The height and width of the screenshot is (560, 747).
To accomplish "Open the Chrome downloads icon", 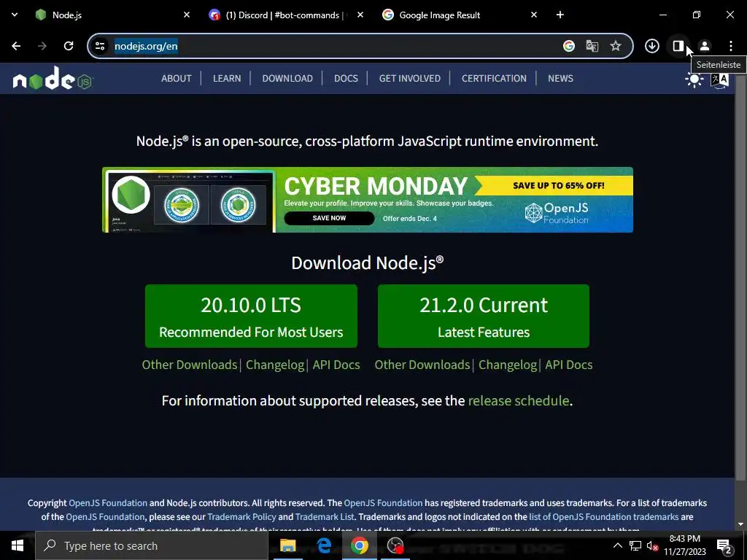I will [651, 46].
